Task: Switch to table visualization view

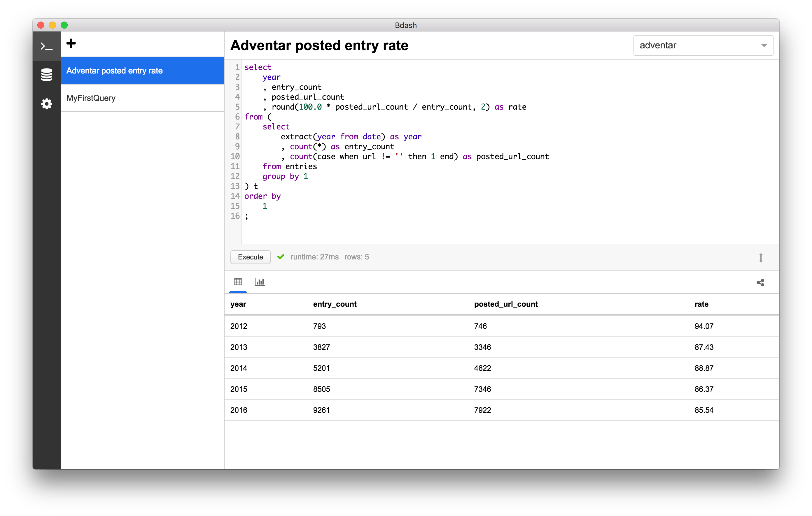Action: 238,282
